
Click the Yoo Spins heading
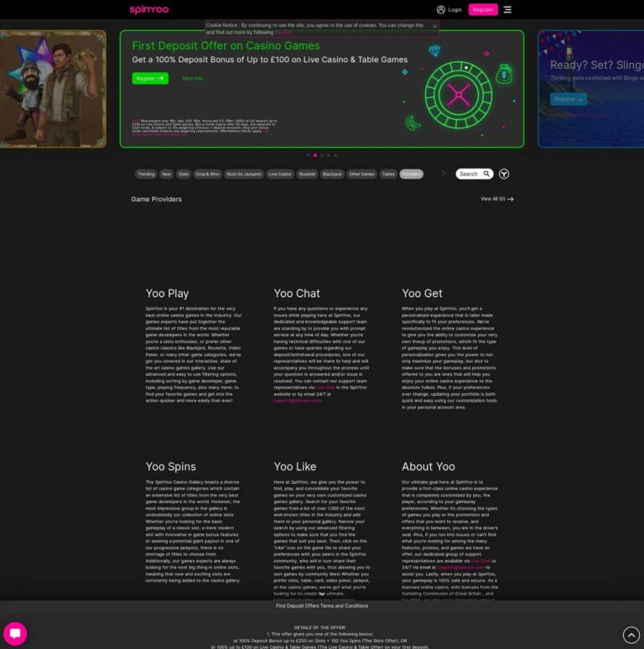click(x=170, y=467)
